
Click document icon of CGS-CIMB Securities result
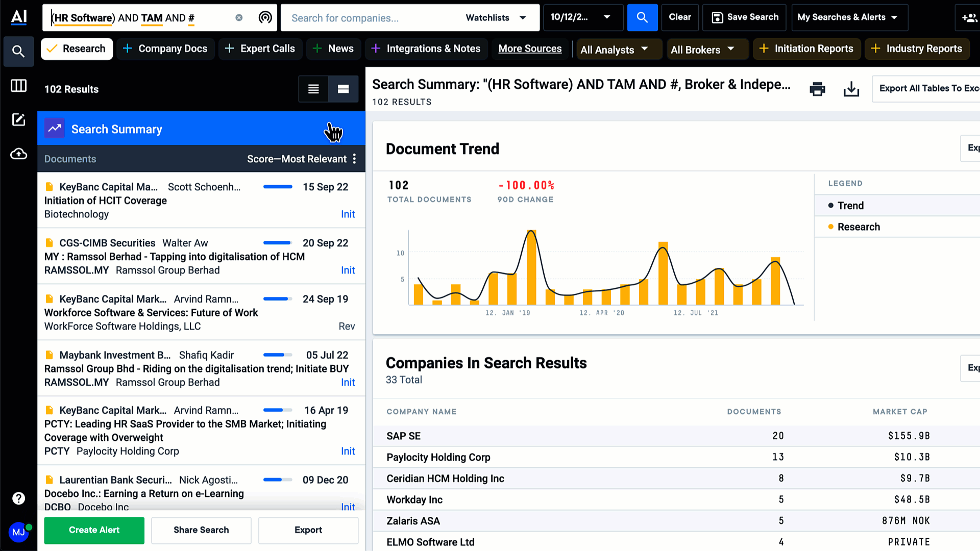pyautogui.click(x=50, y=243)
